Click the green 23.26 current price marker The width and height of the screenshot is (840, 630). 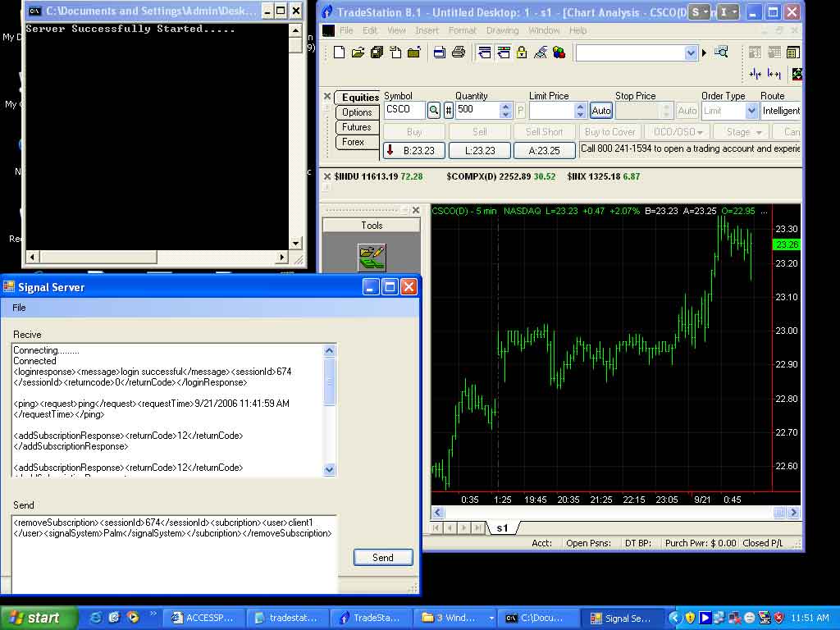click(787, 244)
